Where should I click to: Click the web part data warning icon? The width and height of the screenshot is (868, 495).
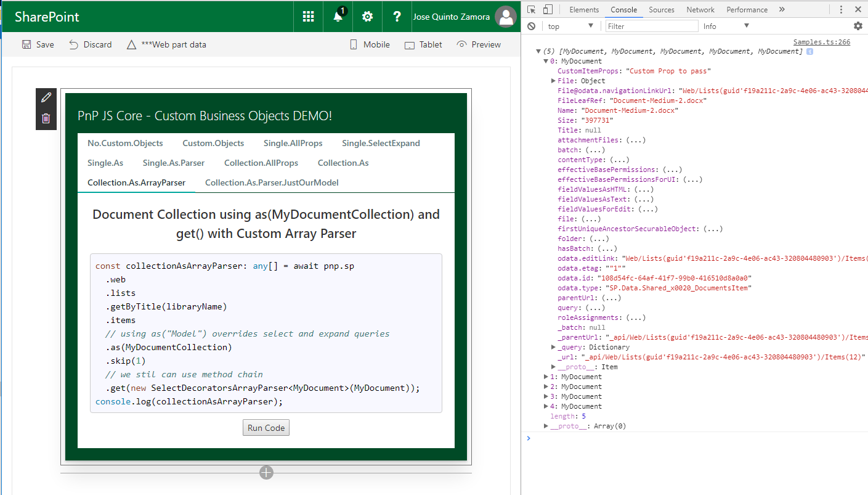tap(131, 44)
